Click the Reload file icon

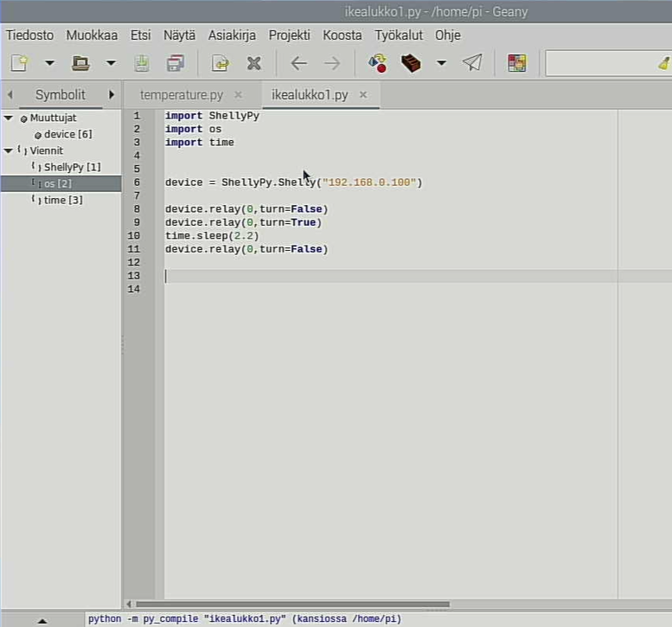[221, 63]
